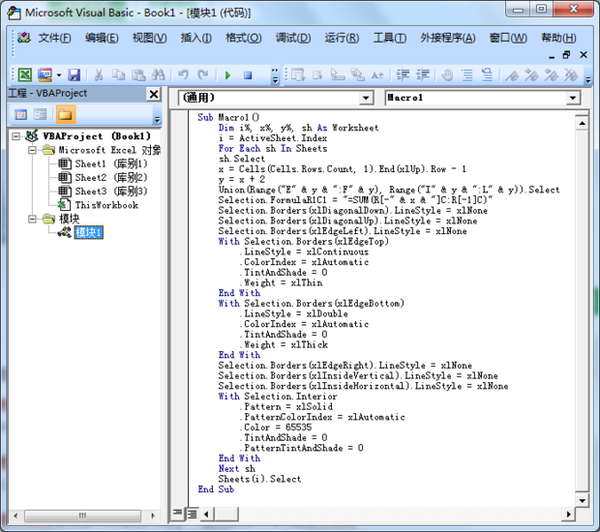This screenshot has height=532, width=600.
Task: Select Sheet1 (库别1) in project tree
Action: (x=111, y=164)
